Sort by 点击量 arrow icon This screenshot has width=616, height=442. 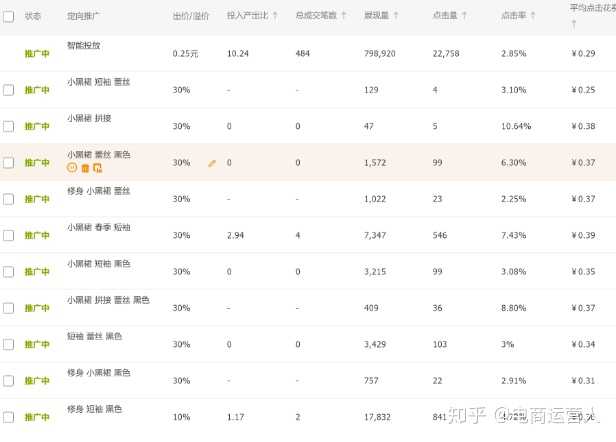pos(463,16)
